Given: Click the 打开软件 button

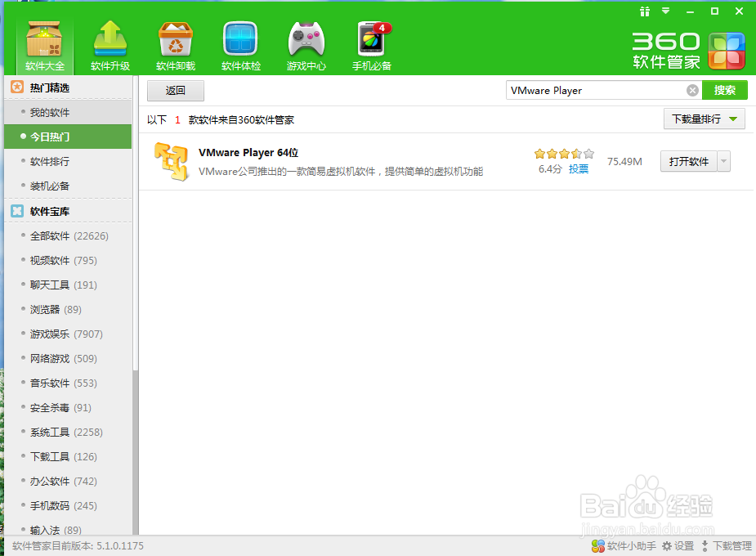Looking at the screenshot, I should click(x=689, y=162).
